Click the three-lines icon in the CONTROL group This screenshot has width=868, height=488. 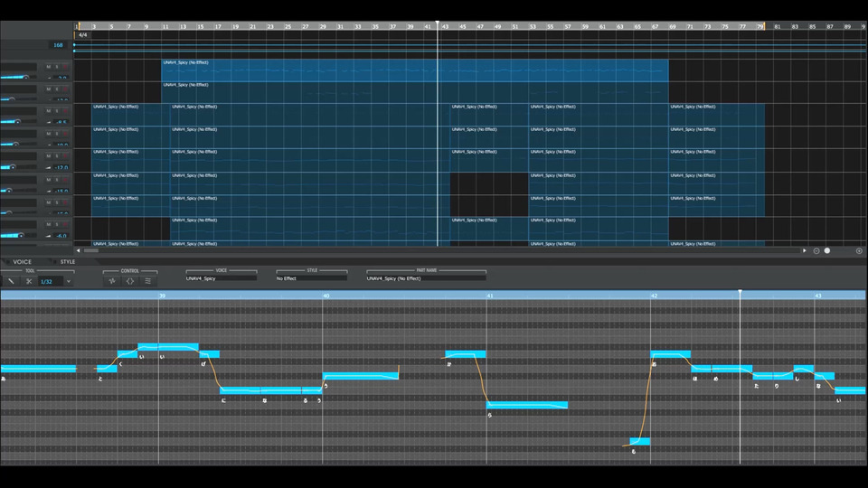pos(147,281)
